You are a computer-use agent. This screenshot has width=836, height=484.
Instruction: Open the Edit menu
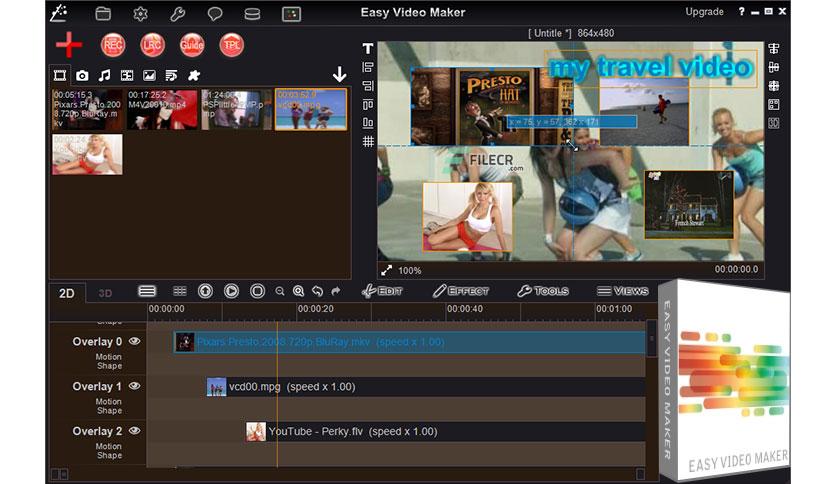382,291
